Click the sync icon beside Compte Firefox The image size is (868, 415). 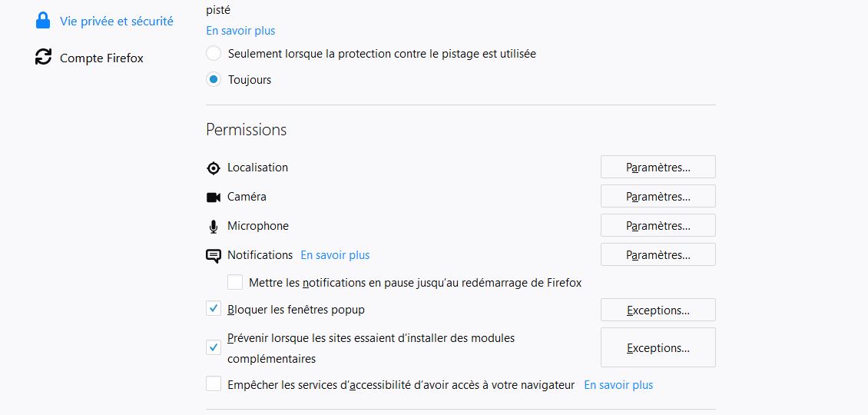click(x=43, y=57)
